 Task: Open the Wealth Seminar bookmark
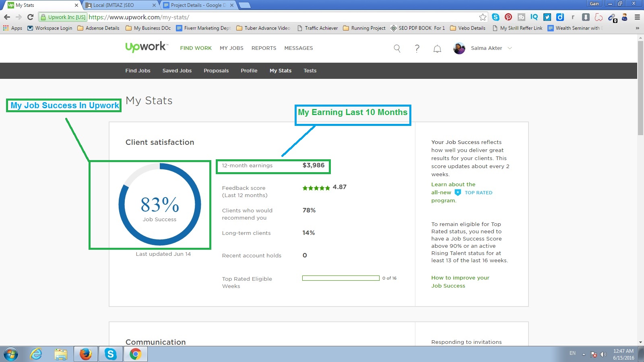575,28
